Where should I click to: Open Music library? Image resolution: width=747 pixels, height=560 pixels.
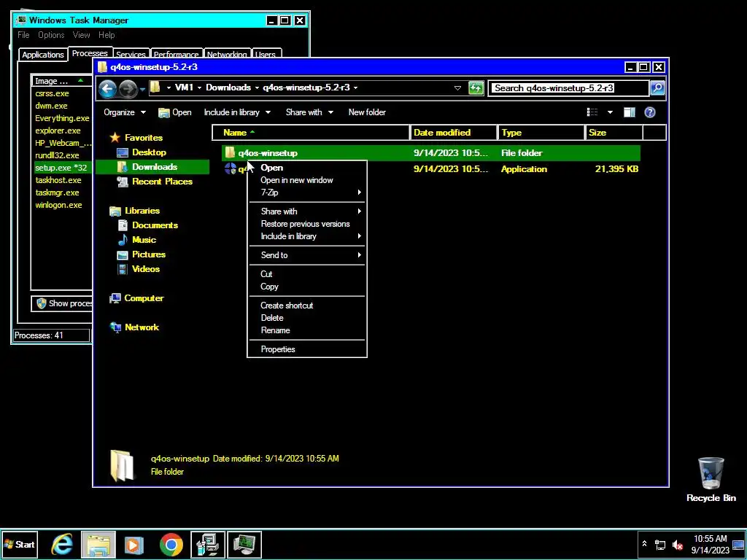[x=144, y=239]
